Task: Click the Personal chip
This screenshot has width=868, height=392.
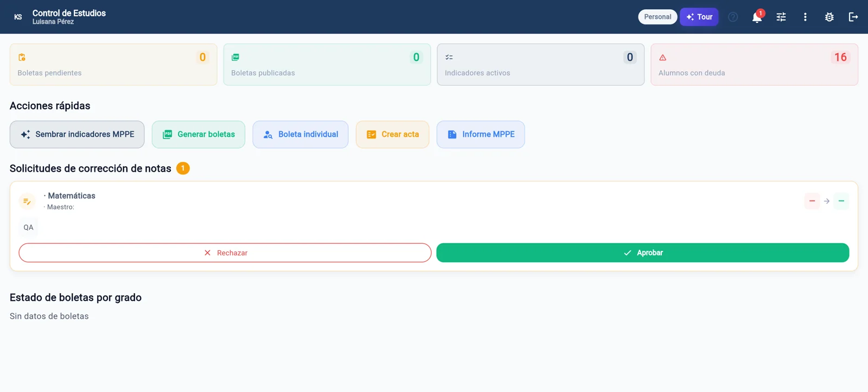Action: click(x=658, y=17)
